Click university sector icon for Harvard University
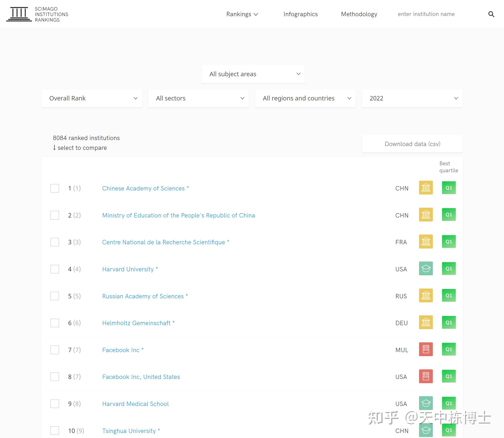 [x=426, y=268]
